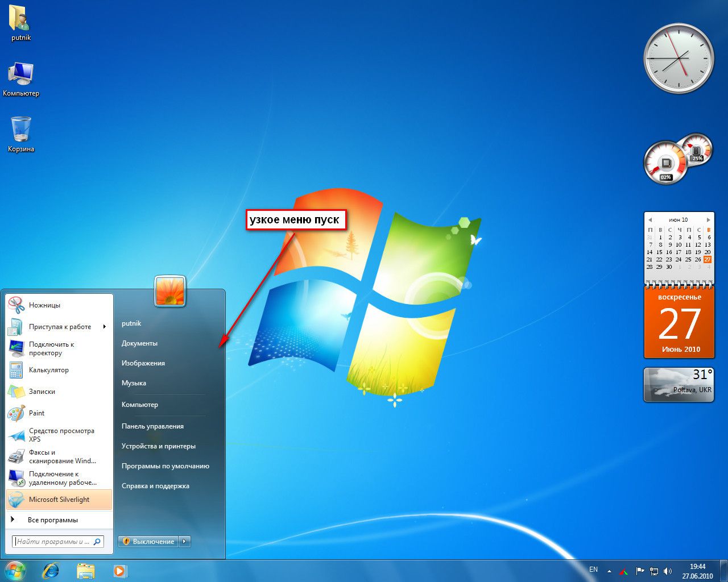
Task: Open Устройства и принтеры
Action: 159,446
